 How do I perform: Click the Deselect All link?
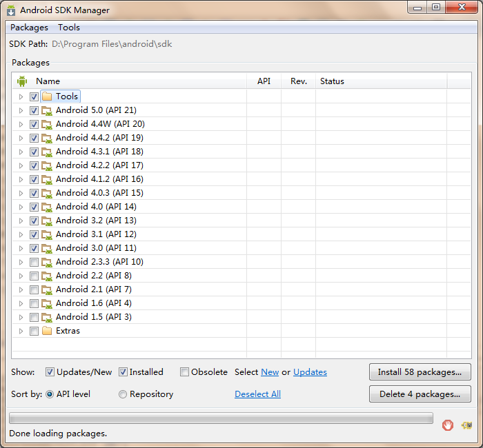(257, 394)
